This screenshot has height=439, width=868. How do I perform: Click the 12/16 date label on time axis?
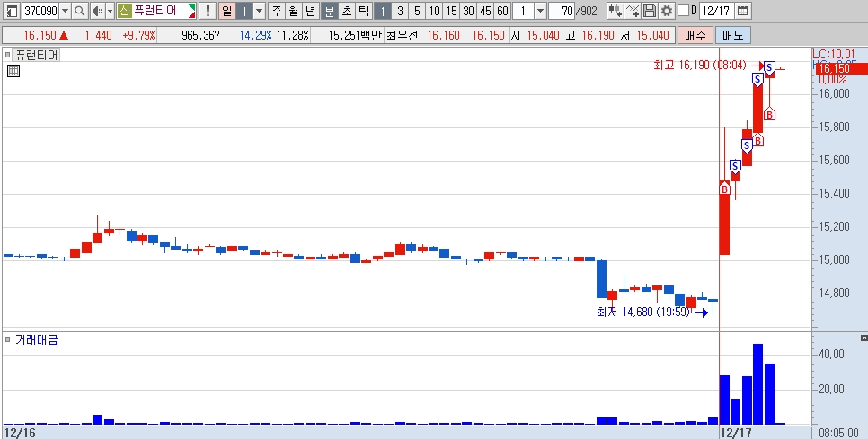20,433
